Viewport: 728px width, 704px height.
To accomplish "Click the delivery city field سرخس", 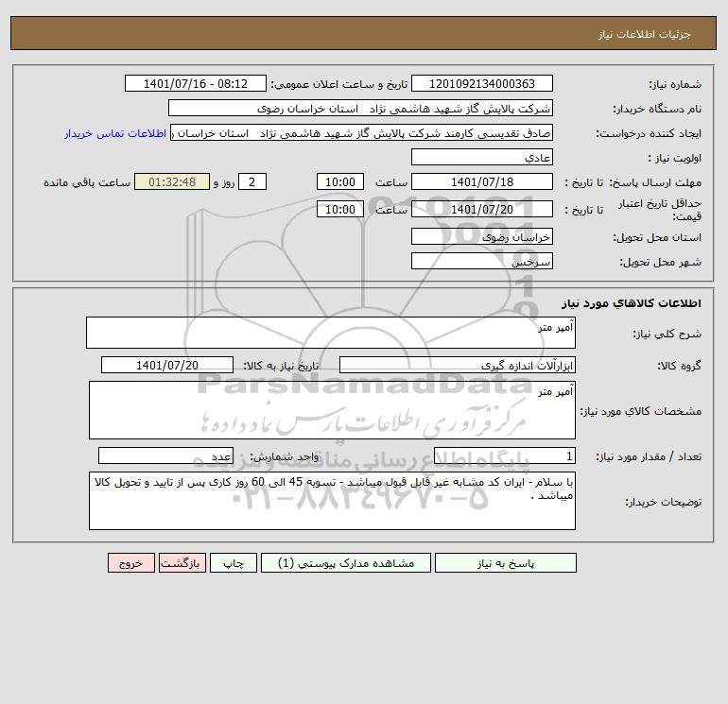I will 482,261.
